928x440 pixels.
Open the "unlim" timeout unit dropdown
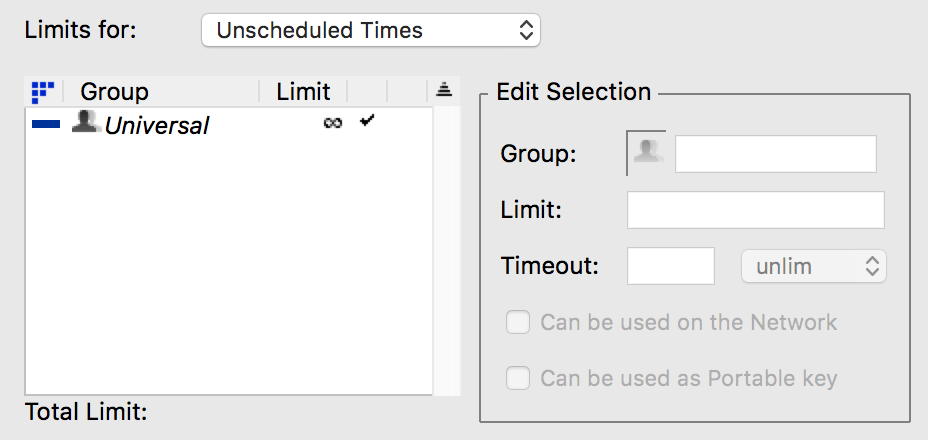[813, 267]
